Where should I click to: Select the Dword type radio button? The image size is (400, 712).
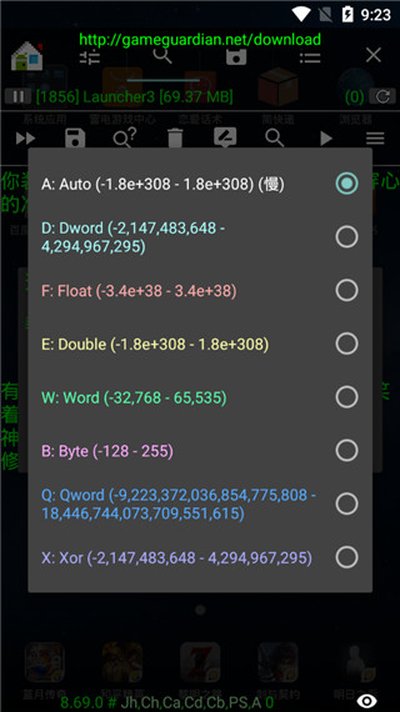[x=347, y=237]
